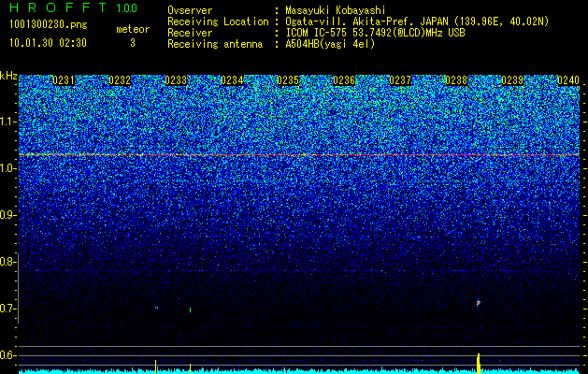Screen dimensions: 588x374
Task: Click the Ovserver label text
Action: [x=190, y=10]
